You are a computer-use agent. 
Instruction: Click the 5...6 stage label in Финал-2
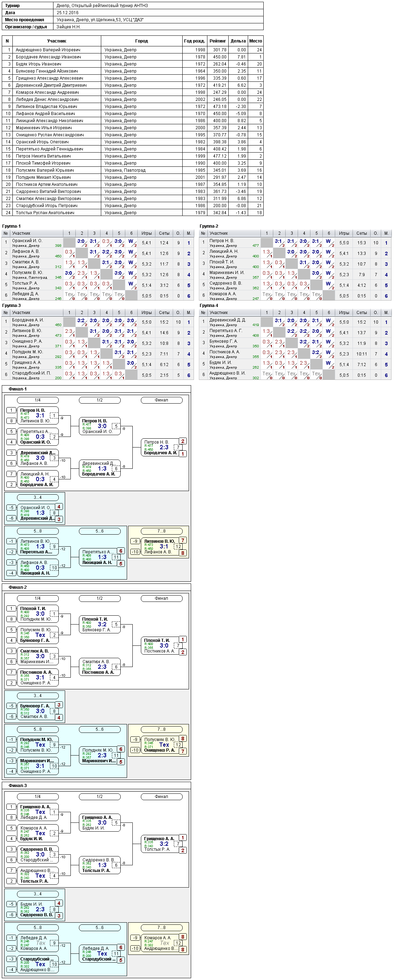[x=99, y=729]
